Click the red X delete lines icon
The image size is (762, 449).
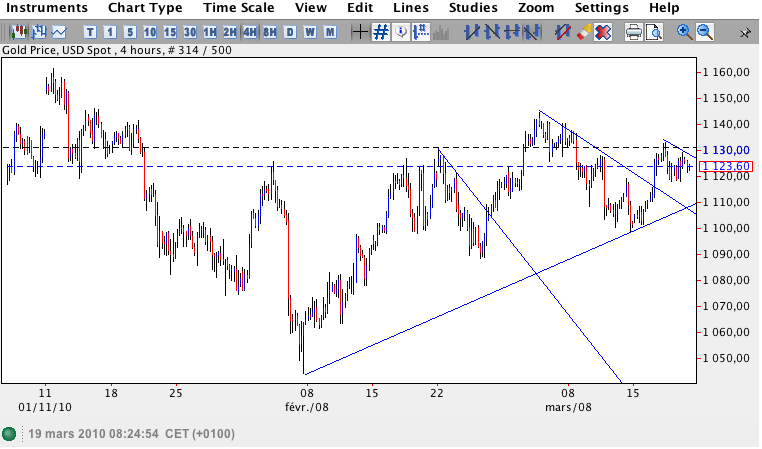603,32
